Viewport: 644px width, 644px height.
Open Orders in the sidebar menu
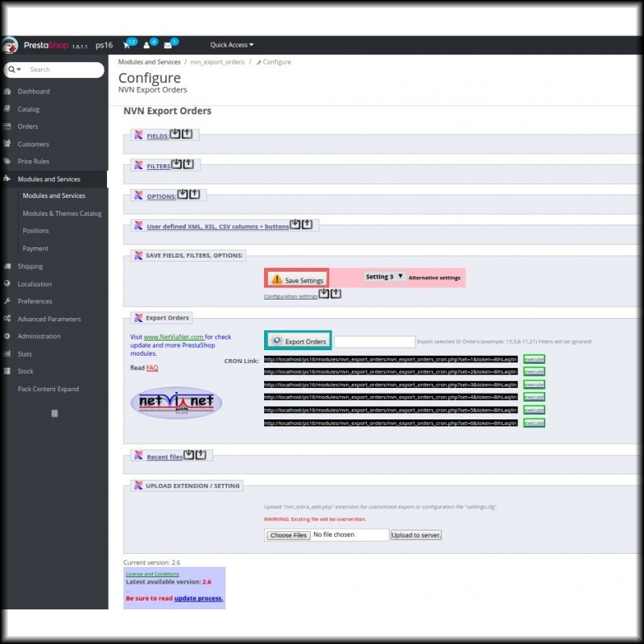(x=27, y=126)
